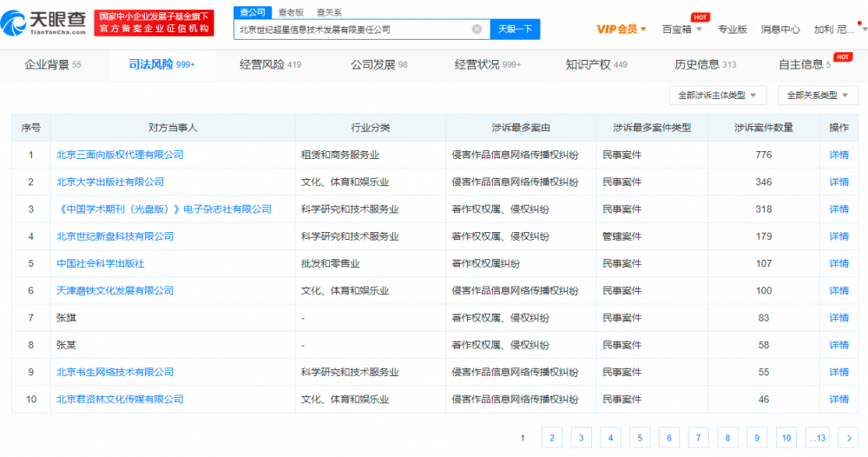The height and width of the screenshot is (457, 868).
Task: Switch to 查关系 search tab
Action: [x=329, y=12]
